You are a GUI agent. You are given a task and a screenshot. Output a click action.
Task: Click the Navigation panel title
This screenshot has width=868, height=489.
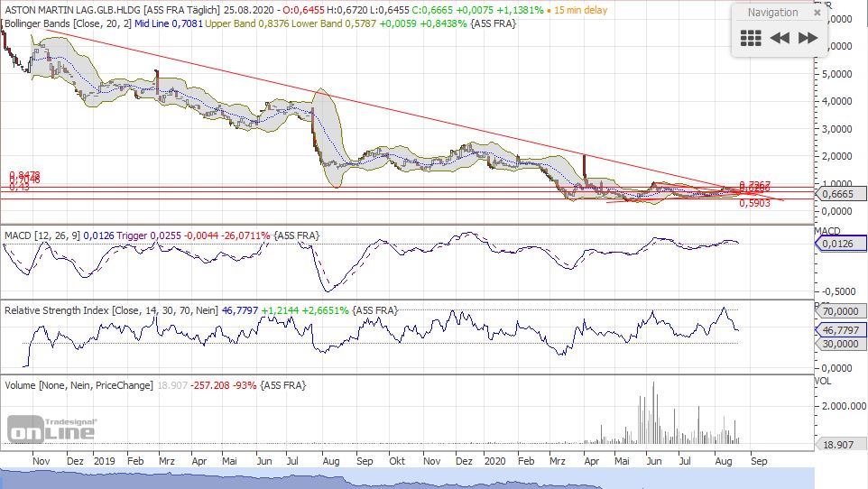click(772, 13)
